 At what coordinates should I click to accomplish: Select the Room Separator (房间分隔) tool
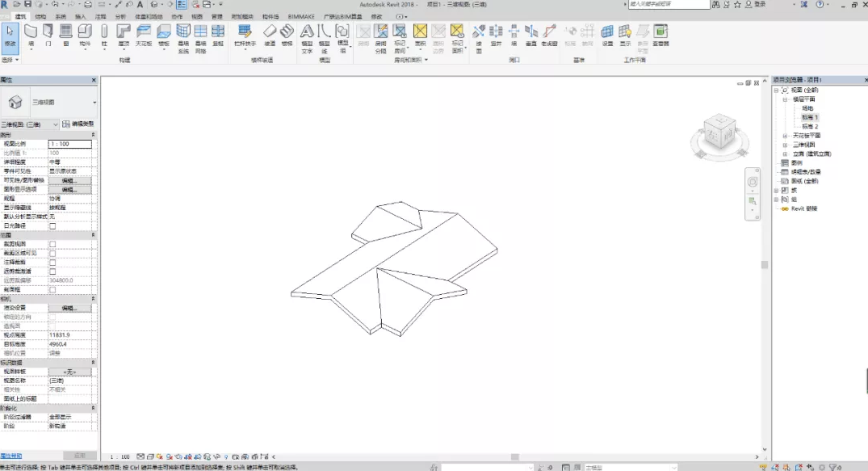(381, 39)
